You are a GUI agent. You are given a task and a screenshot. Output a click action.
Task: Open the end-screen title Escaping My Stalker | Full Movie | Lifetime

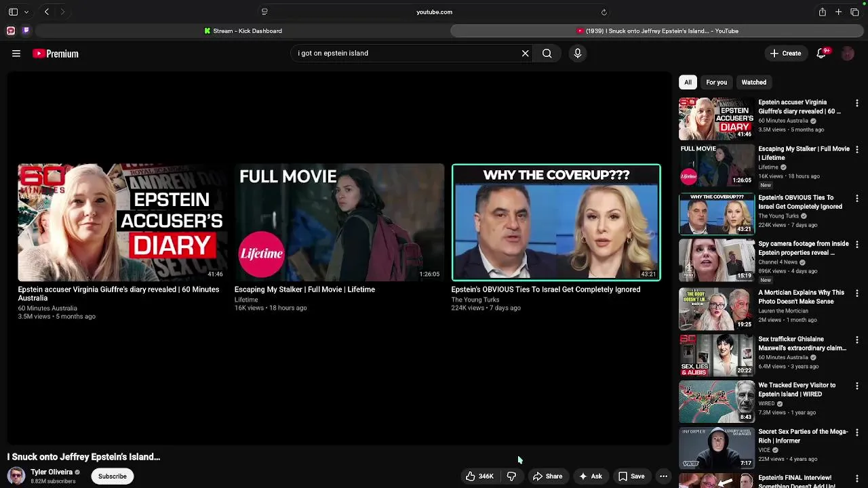pyautogui.click(x=304, y=289)
